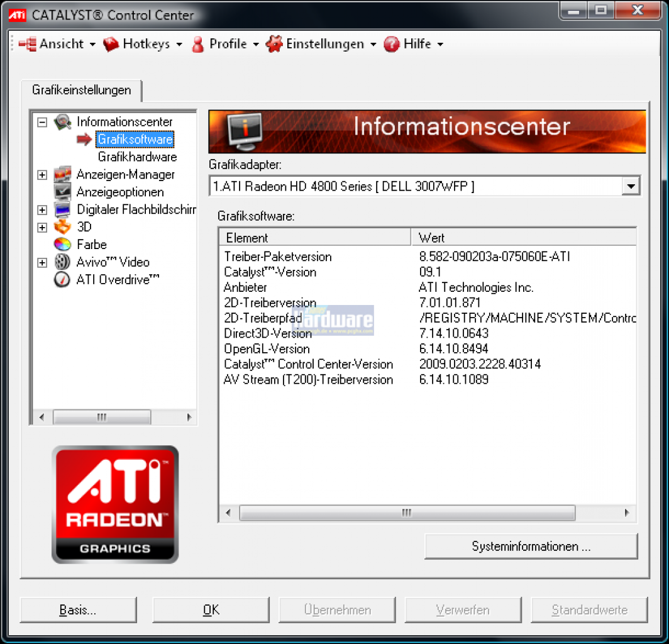Image resolution: width=669 pixels, height=644 pixels.
Task: Click the tree panel horizontal scrollbar thumb
Action: 102,417
